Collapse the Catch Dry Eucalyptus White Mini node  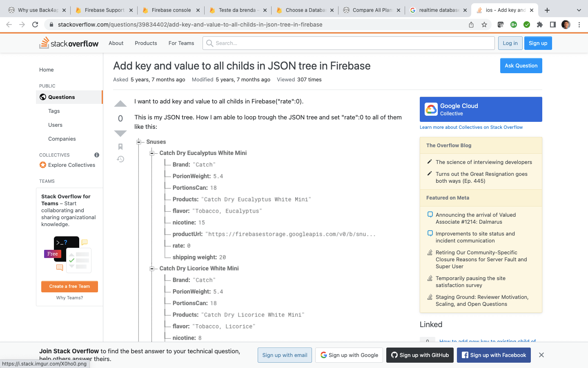(x=152, y=153)
